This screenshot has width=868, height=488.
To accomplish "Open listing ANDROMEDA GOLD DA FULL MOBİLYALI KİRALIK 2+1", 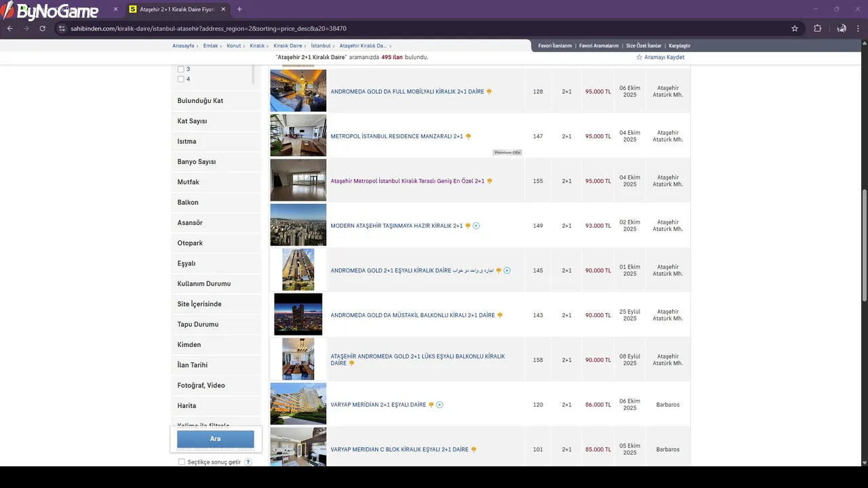I will (x=407, y=91).
